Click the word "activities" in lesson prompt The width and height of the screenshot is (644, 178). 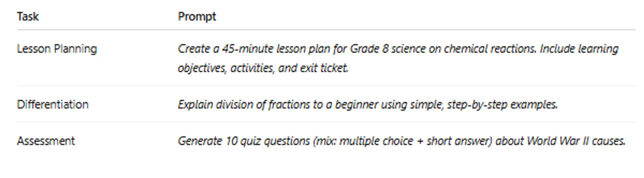pyautogui.click(x=252, y=68)
